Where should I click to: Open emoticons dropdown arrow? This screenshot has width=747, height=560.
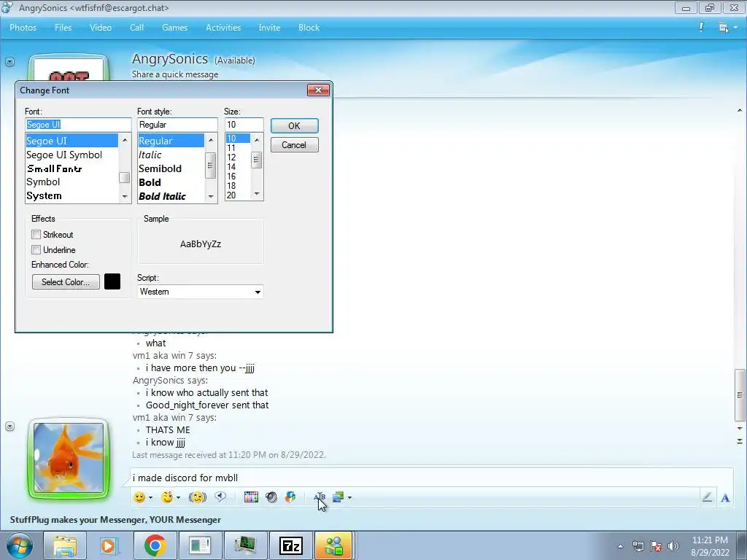pos(150,497)
